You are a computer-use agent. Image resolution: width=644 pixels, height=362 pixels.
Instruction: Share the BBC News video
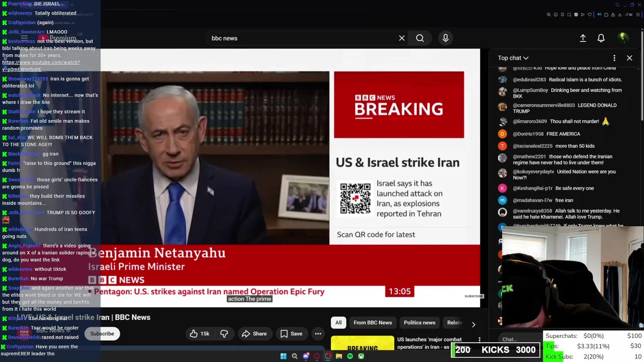[254, 333]
